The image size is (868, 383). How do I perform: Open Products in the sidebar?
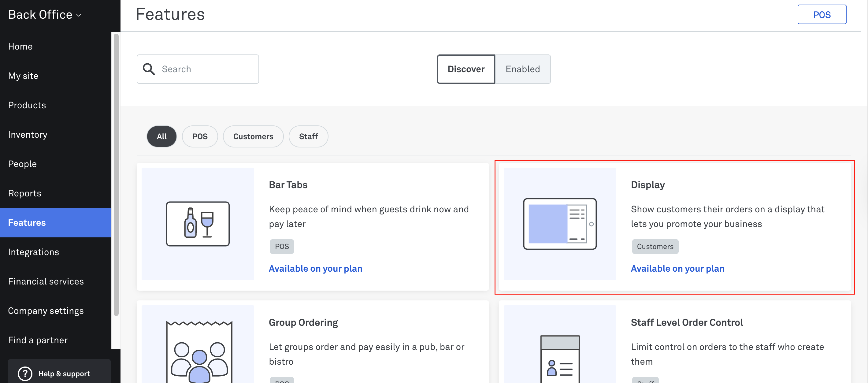tap(56, 105)
